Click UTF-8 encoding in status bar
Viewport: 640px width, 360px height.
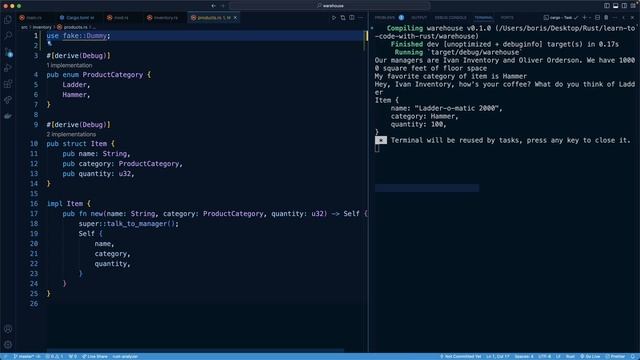pyautogui.click(x=544, y=356)
